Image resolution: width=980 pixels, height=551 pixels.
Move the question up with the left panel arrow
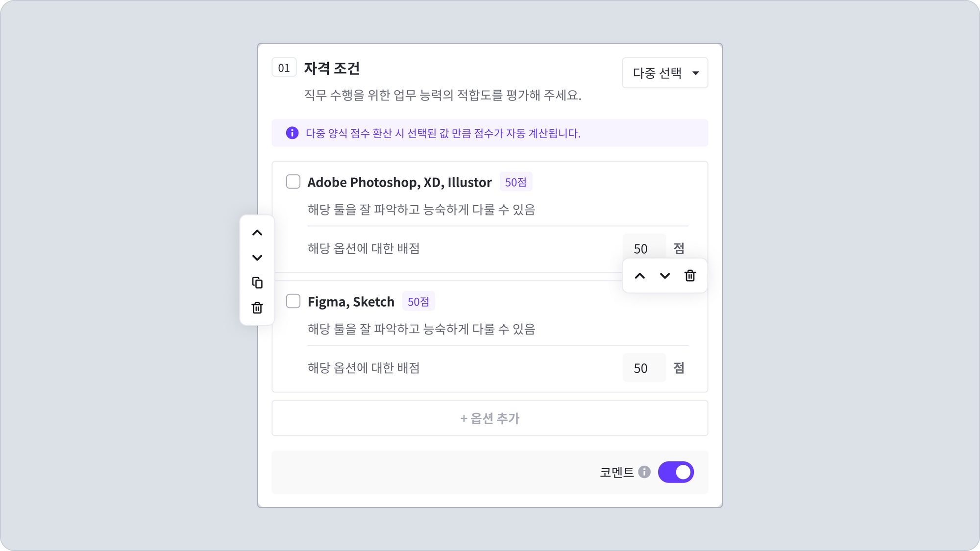257,233
